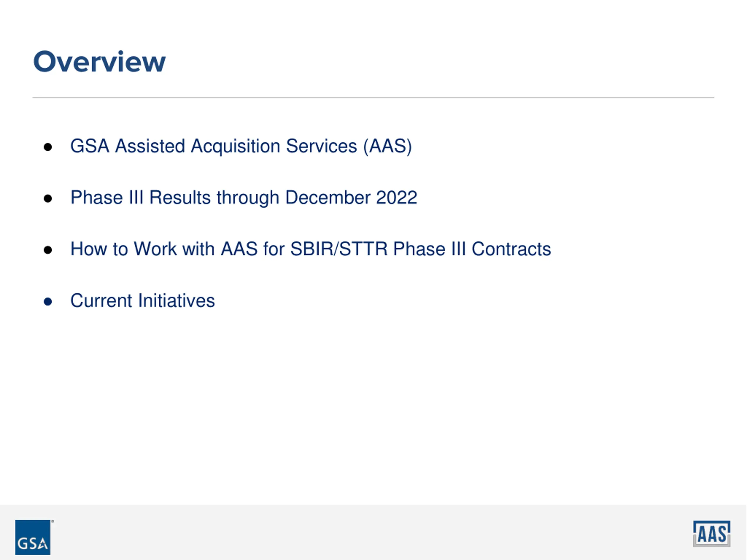The image size is (747, 560).
Task: Click the horizontal divider line under the title
Action: pyautogui.click(x=373, y=97)
